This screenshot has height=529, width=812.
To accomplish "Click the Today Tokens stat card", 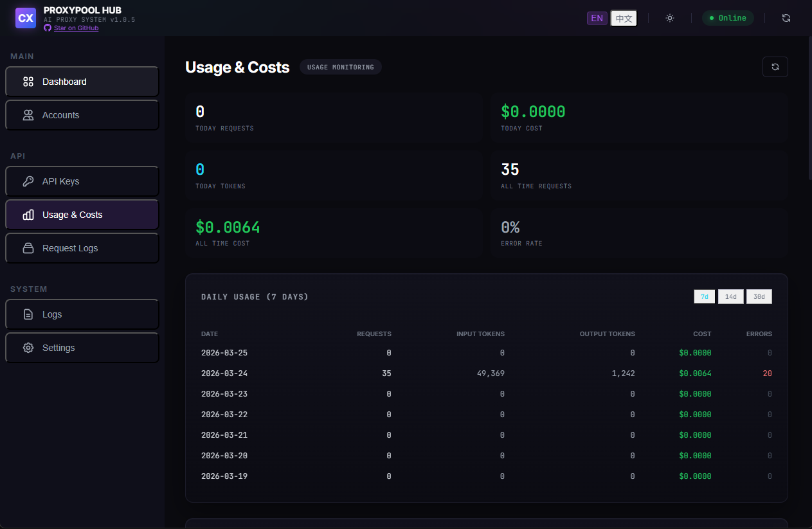I will point(334,175).
